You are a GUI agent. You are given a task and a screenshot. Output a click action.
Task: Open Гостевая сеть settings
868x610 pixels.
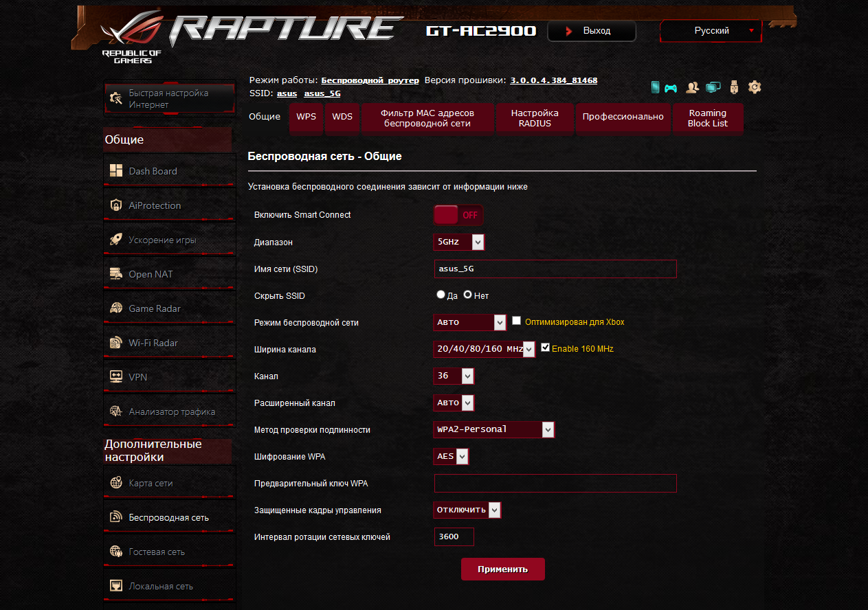[x=168, y=552]
